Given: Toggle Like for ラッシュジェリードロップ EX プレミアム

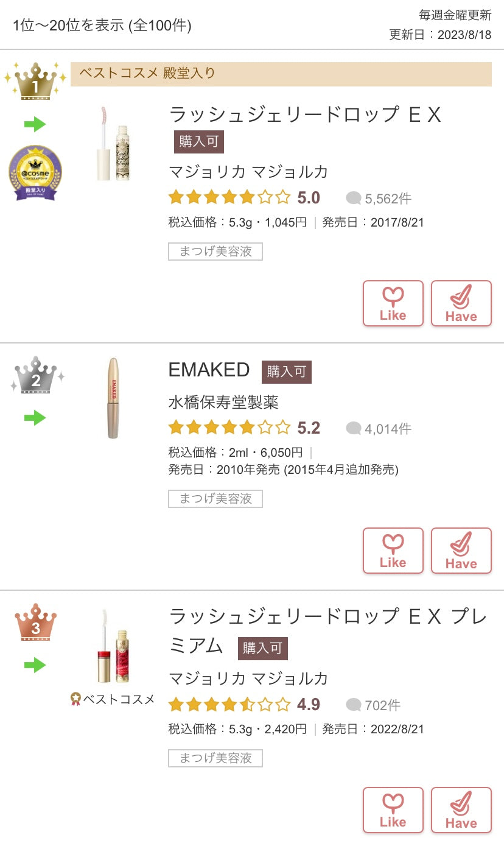Looking at the screenshot, I should [x=393, y=809].
